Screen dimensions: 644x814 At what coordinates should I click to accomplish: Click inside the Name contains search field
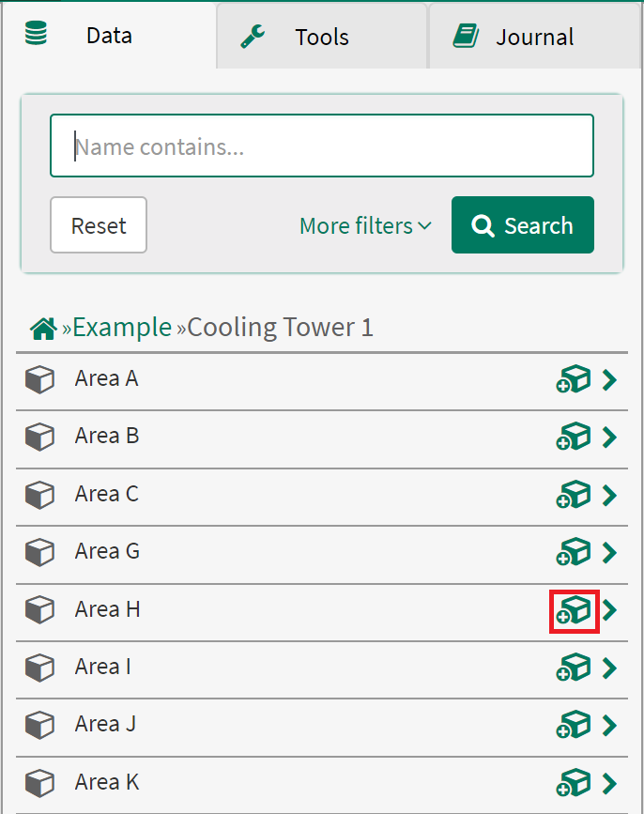[x=321, y=146]
